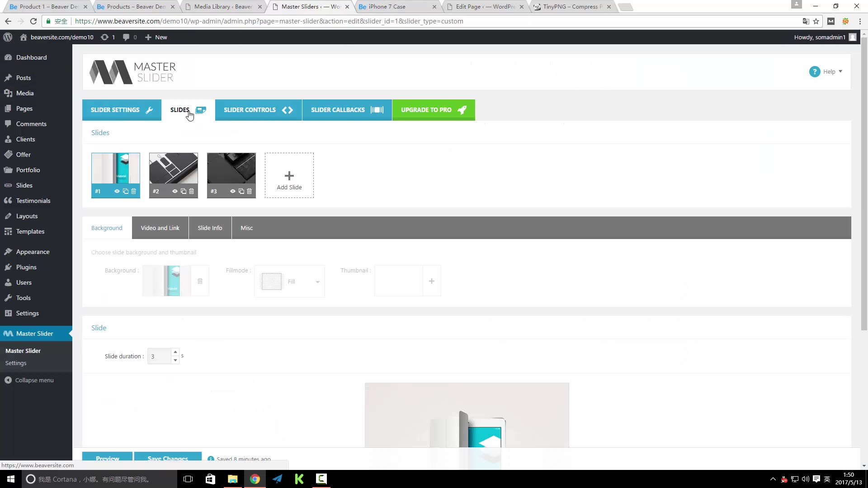
Task: Click the WordPress logo in admin bar
Action: pos(8,37)
